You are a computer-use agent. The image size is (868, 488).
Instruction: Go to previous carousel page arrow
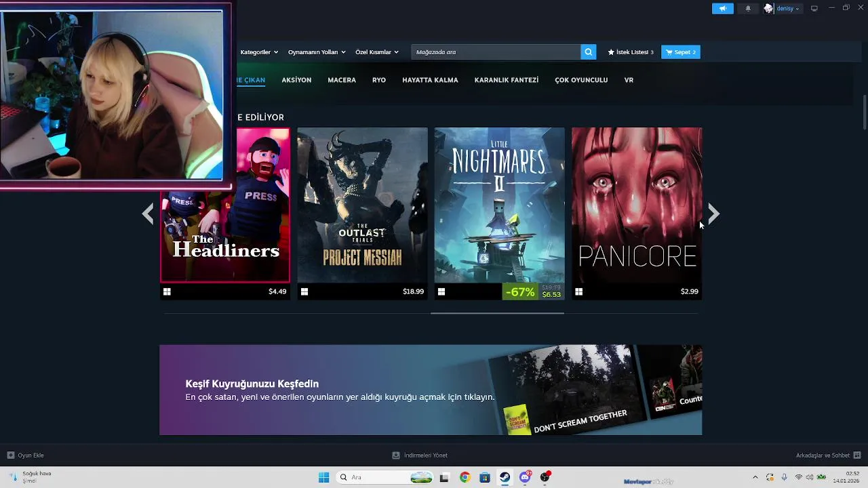148,214
